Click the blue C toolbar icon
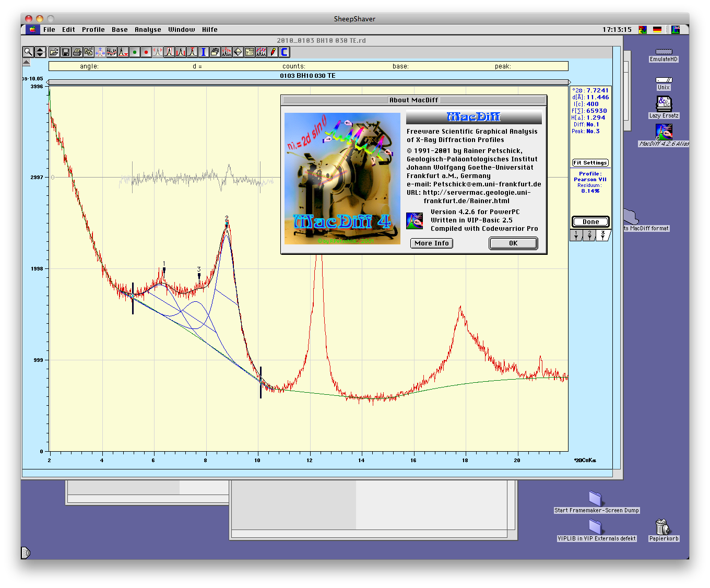 click(285, 52)
